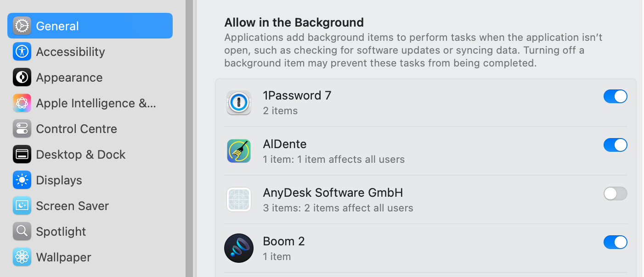Click the Appearance icon in sidebar
The height and width of the screenshot is (277, 644).
pos(22,78)
